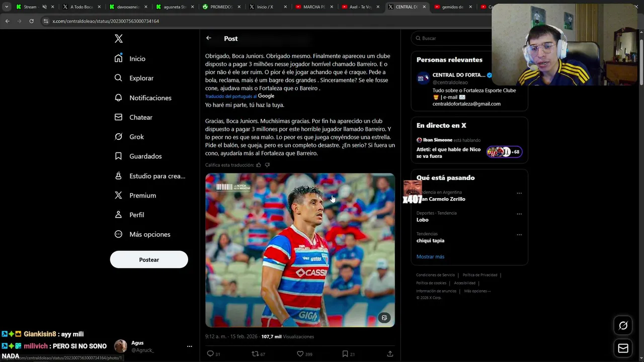Open Política de cookies link
Viewport: 644px width, 362px height.
point(431,283)
